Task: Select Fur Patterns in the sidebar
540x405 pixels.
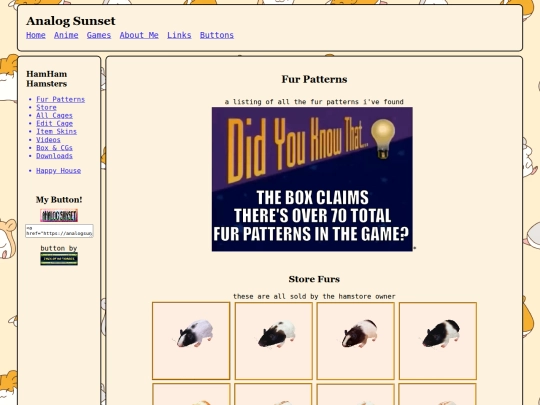Action: [x=60, y=99]
